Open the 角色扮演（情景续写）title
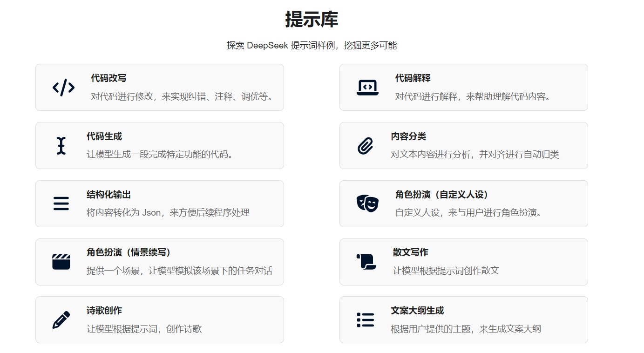 [x=130, y=252]
